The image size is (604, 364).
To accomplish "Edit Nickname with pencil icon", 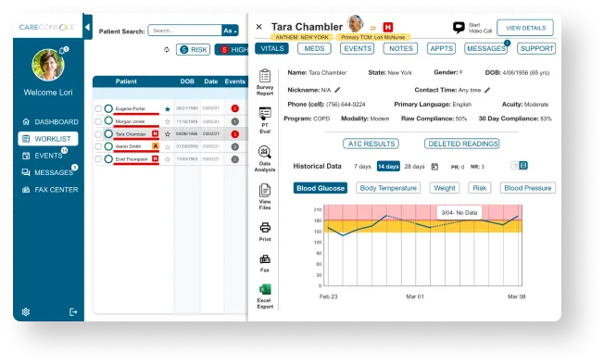I will [x=337, y=90].
